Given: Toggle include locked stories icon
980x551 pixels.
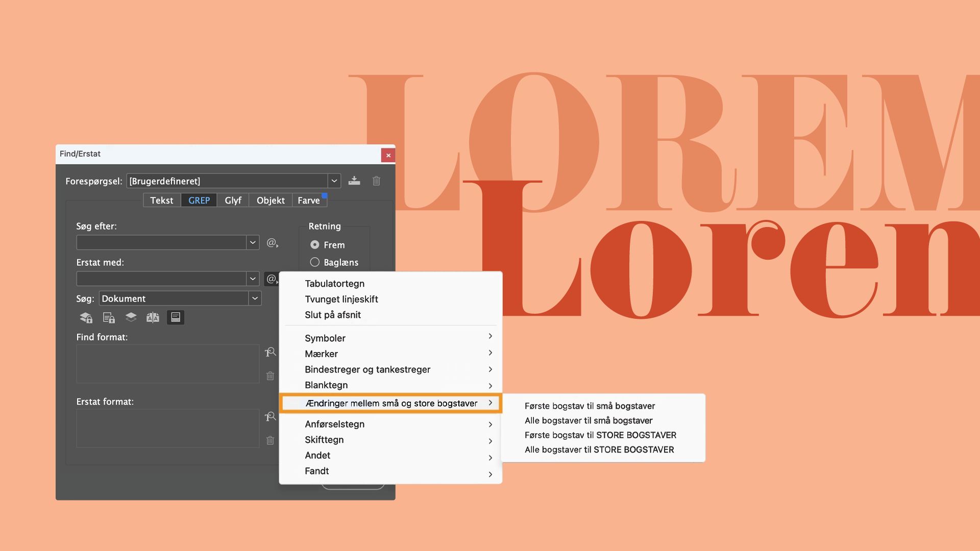Looking at the screenshot, I should point(109,317).
